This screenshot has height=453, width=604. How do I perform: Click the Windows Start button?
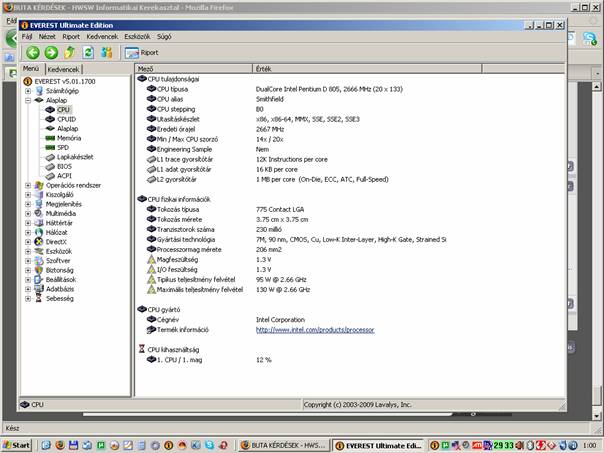coord(17,444)
